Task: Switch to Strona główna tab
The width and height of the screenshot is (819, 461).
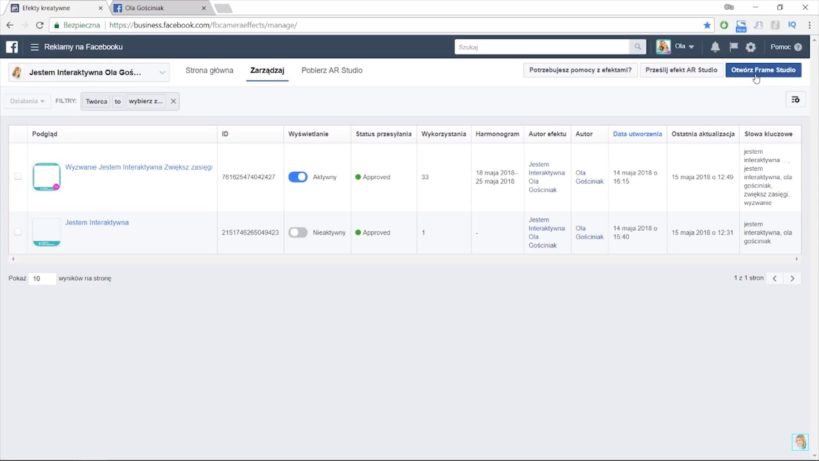Action: click(209, 70)
